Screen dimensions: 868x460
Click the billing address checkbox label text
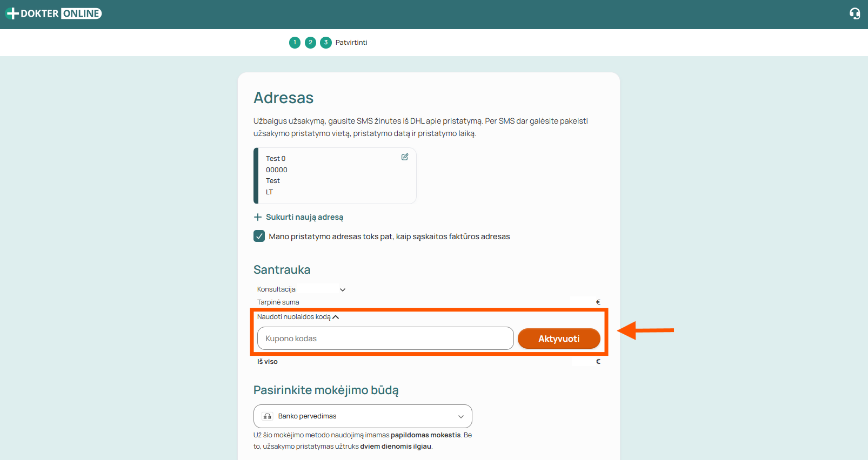tap(389, 236)
